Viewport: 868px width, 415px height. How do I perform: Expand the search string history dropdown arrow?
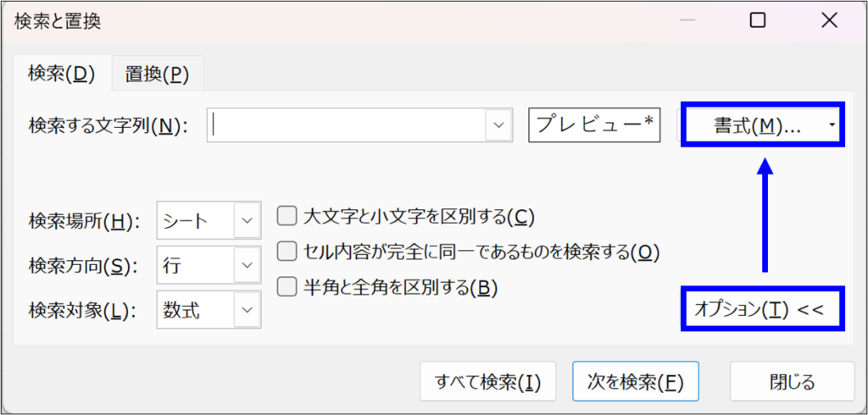pos(498,125)
